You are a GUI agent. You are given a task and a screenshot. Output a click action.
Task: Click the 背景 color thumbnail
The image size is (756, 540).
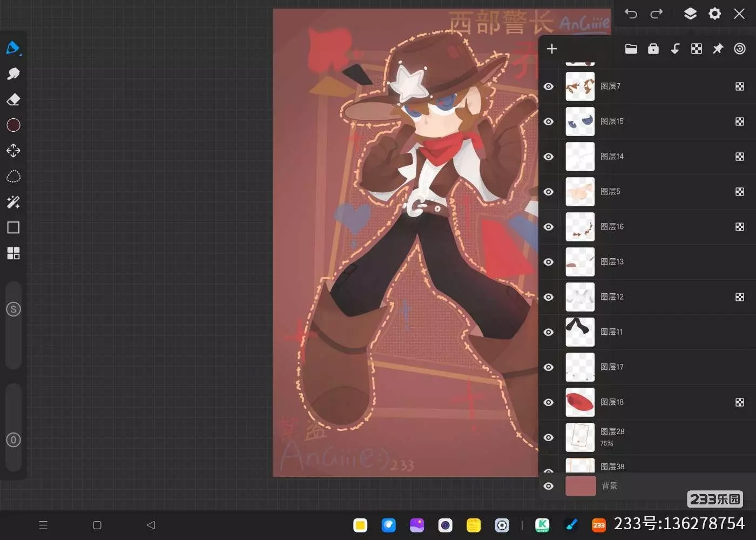point(580,486)
